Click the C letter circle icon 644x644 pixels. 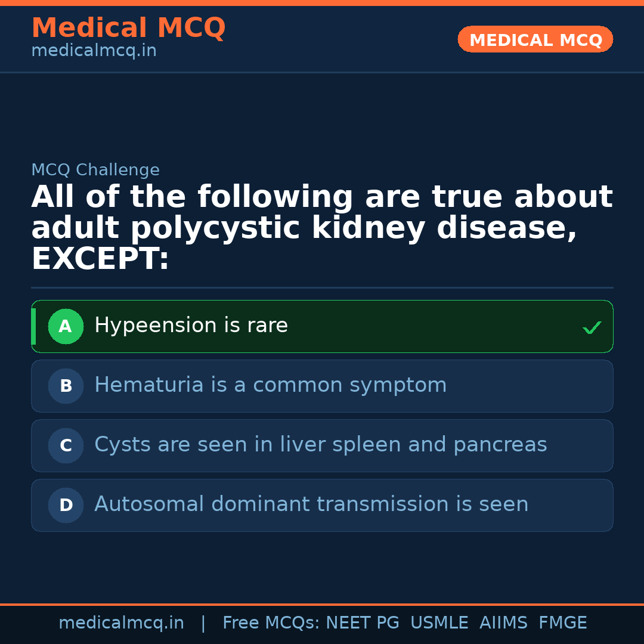tap(66, 445)
